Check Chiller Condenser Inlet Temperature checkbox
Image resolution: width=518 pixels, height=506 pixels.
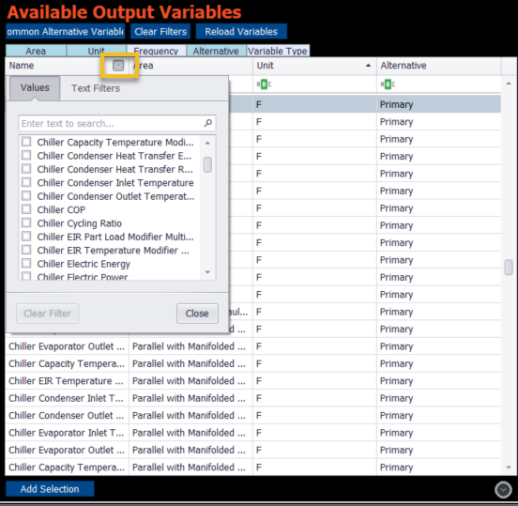pyautogui.click(x=26, y=182)
